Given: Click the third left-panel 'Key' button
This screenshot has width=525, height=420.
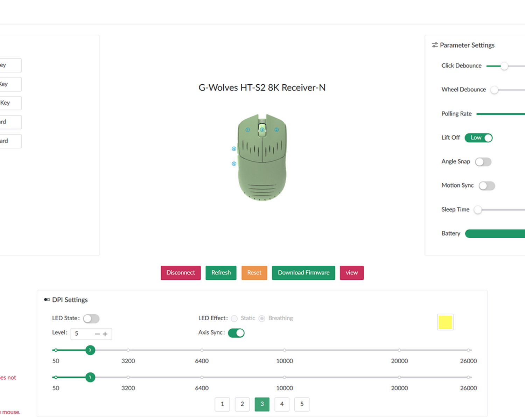Looking at the screenshot, I should [10, 103].
